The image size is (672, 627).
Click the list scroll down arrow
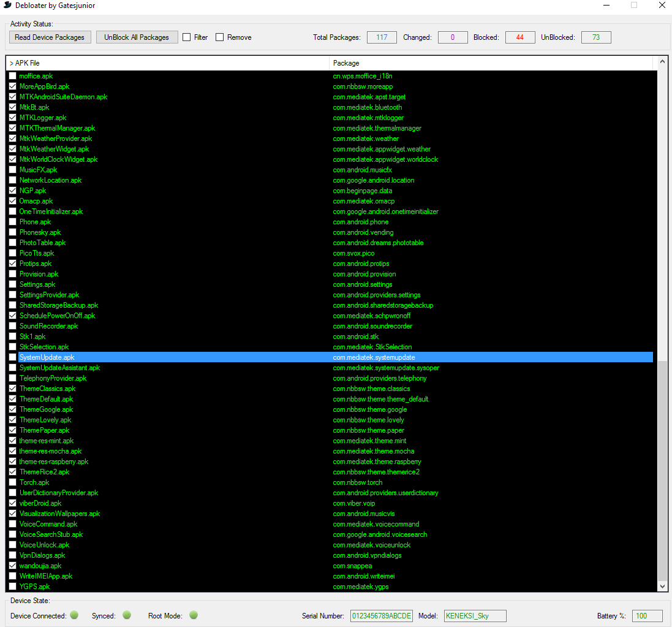click(x=662, y=587)
